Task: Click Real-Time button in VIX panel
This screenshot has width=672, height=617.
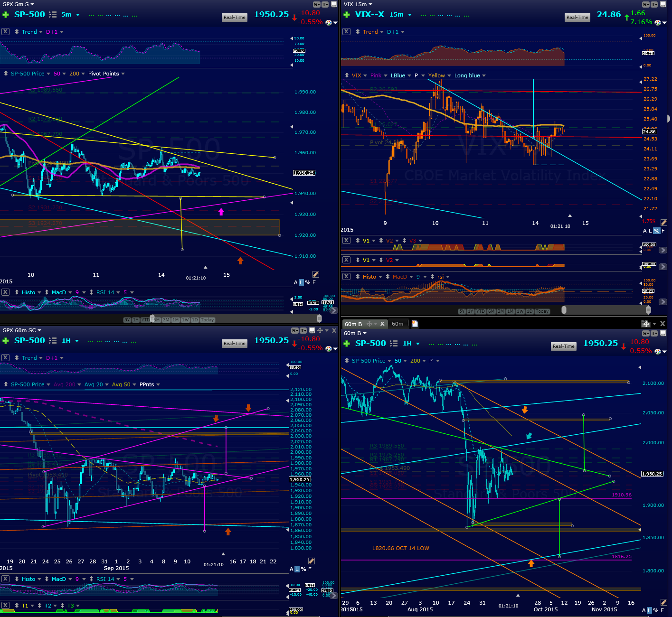Action: 577,18
